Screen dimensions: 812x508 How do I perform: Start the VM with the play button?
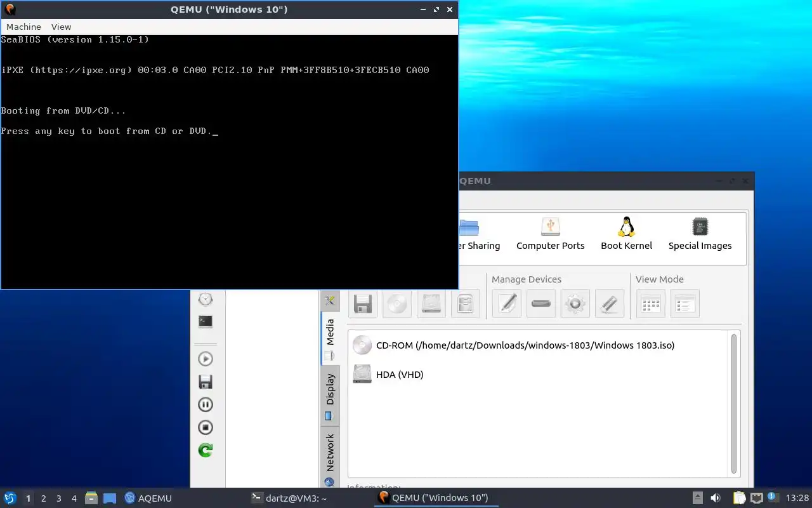click(x=205, y=359)
